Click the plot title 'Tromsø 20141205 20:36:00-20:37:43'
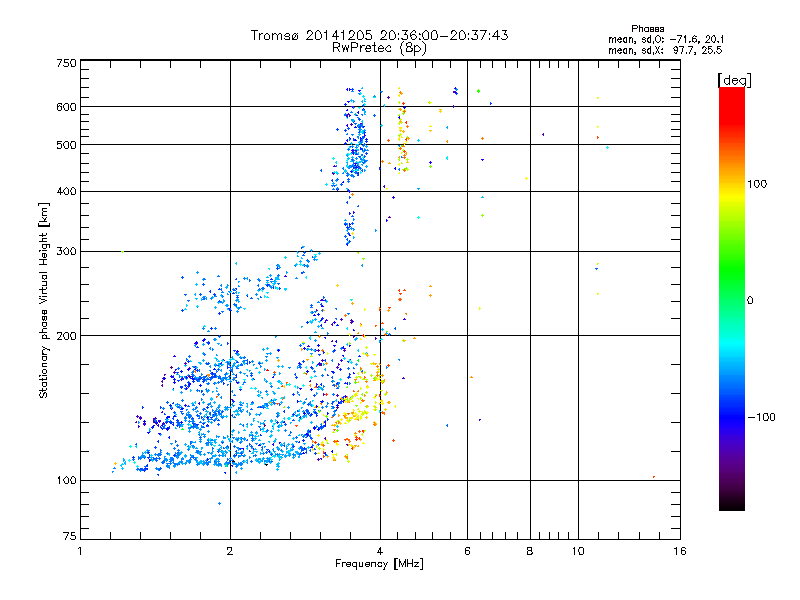The width and height of the screenshot is (800, 600). tap(379, 35)
